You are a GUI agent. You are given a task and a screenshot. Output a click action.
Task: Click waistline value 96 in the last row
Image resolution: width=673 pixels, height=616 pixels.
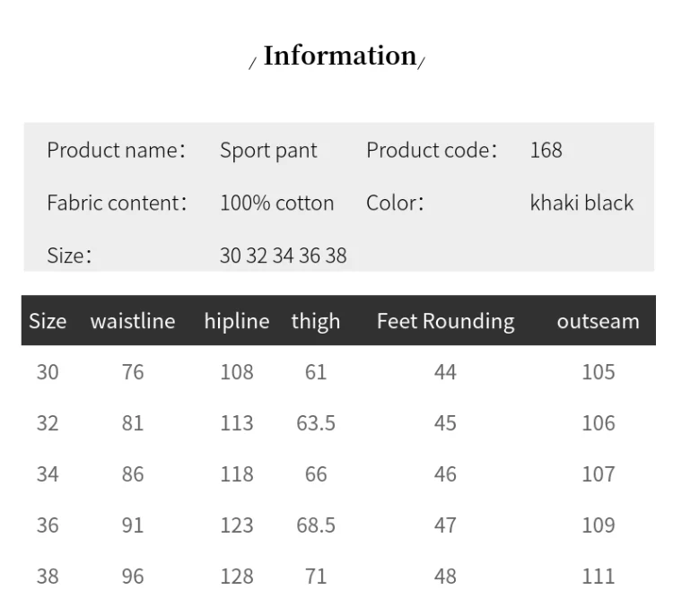pyautogui.click(x=133, y=576)
